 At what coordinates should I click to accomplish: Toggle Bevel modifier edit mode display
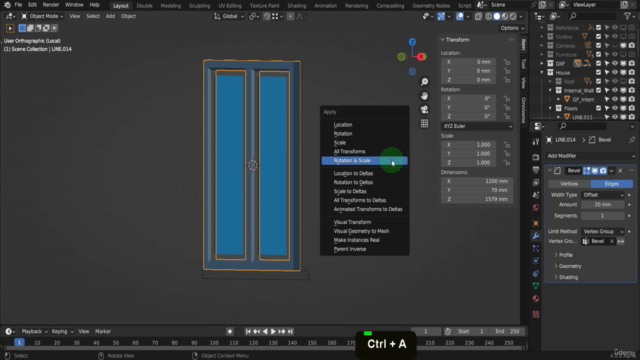click(587, 171)
